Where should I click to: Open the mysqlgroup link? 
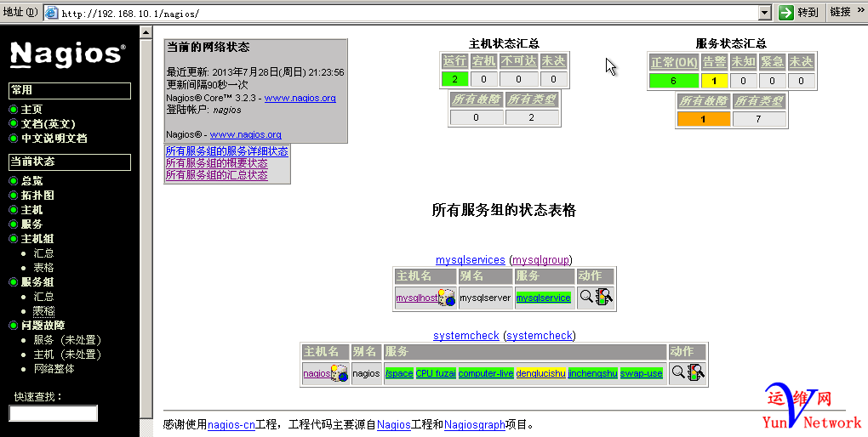[541, 259]
